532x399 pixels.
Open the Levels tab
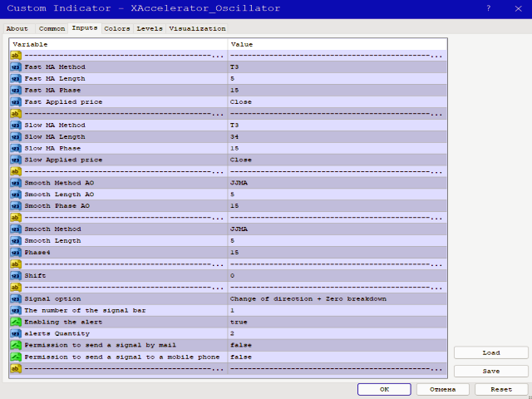(x=150, y=29)
